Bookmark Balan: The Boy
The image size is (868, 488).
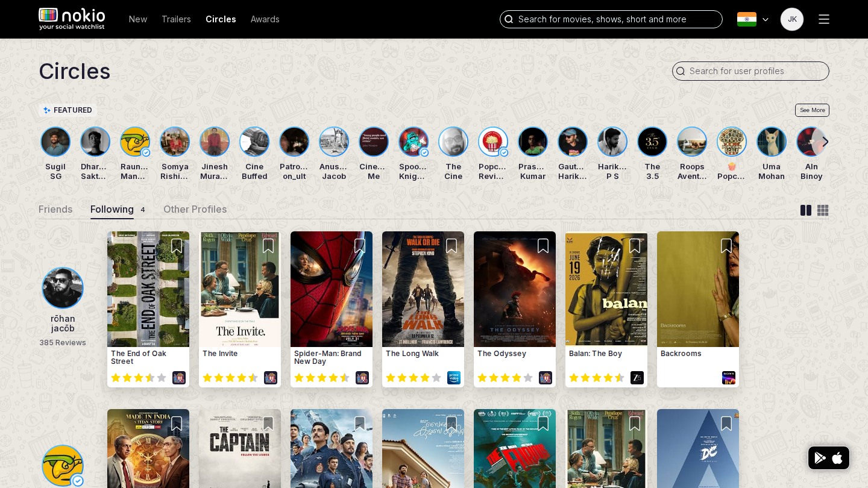[635, 246]
